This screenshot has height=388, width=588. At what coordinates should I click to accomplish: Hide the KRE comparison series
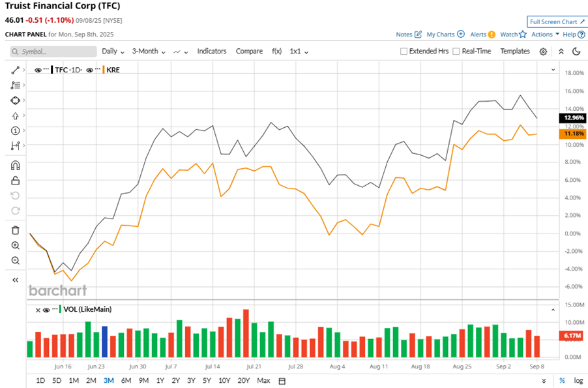click(89, 70)
